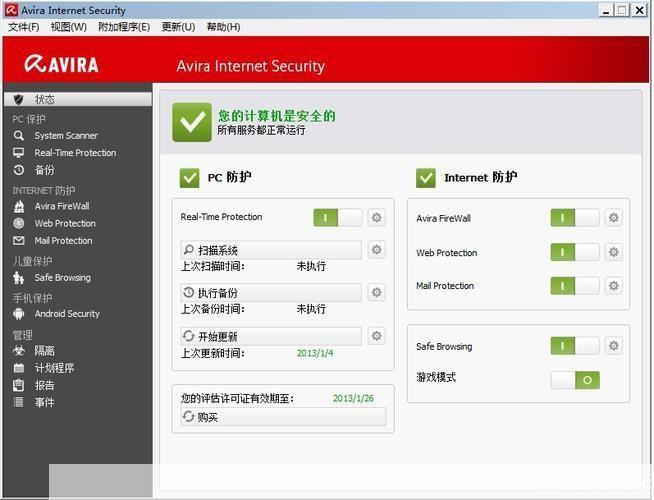Click the large green security status checkmark

pyautogui.click(x=192, y=122)
